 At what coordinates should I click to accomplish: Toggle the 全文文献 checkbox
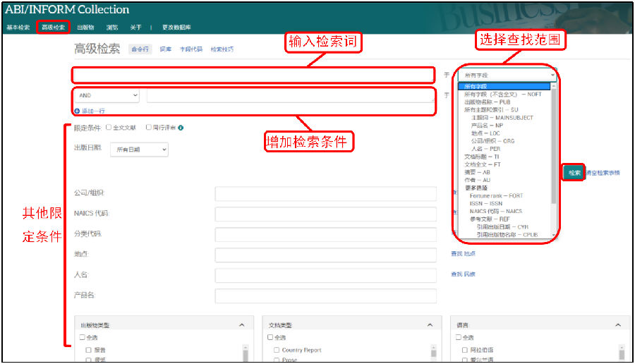(109, 128)
